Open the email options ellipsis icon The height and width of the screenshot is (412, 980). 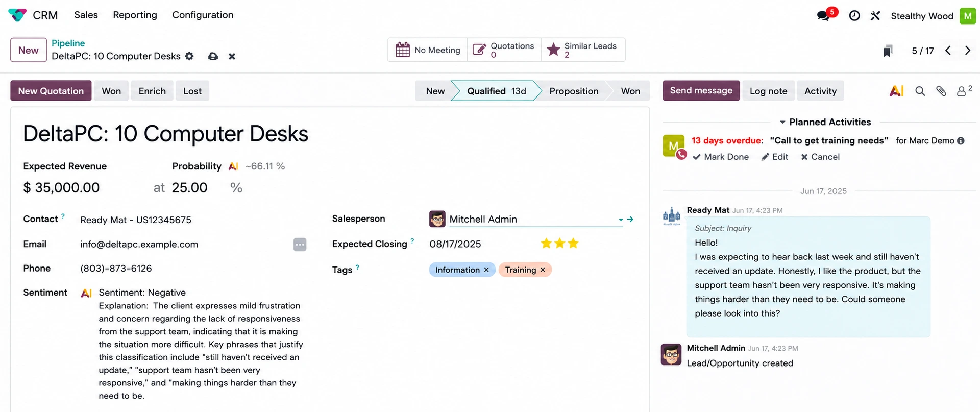(x=300, y=245)
